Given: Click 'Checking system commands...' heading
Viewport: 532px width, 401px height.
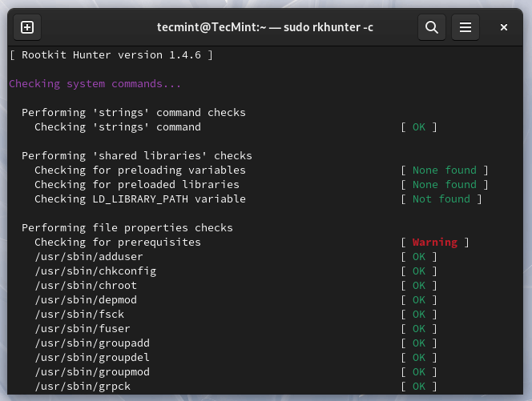Looking at the screenshot, I should coord(95,83).
